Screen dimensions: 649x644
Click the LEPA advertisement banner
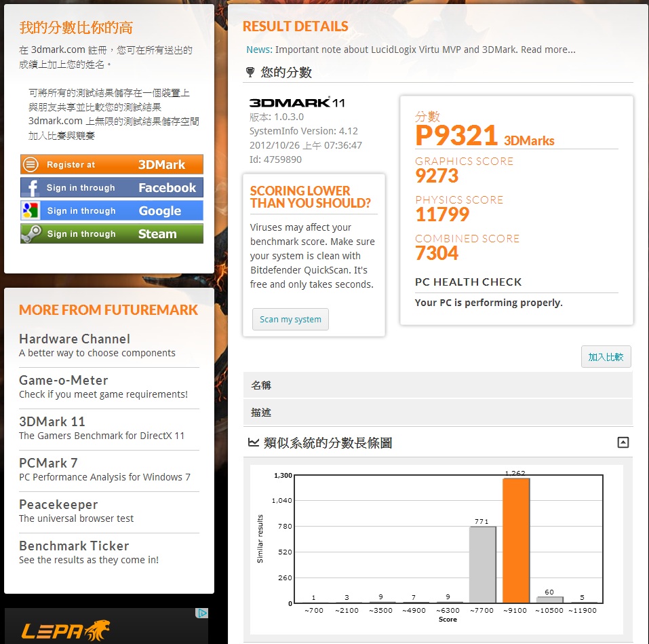(106, 626)
